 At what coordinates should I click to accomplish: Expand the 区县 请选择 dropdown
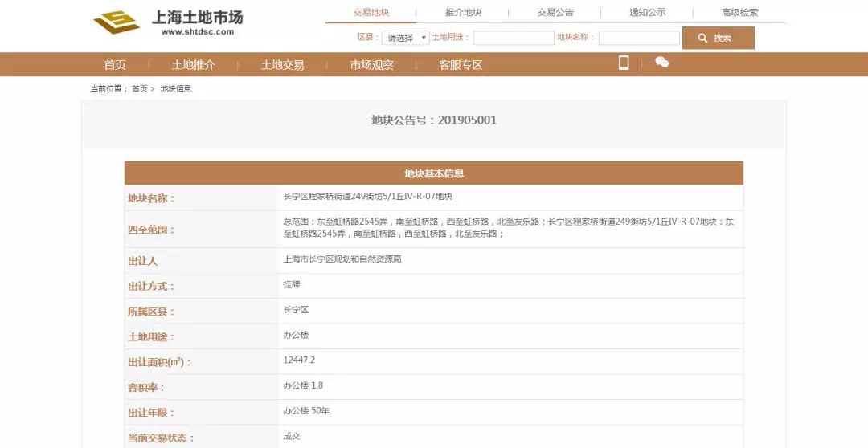[405, 38]
